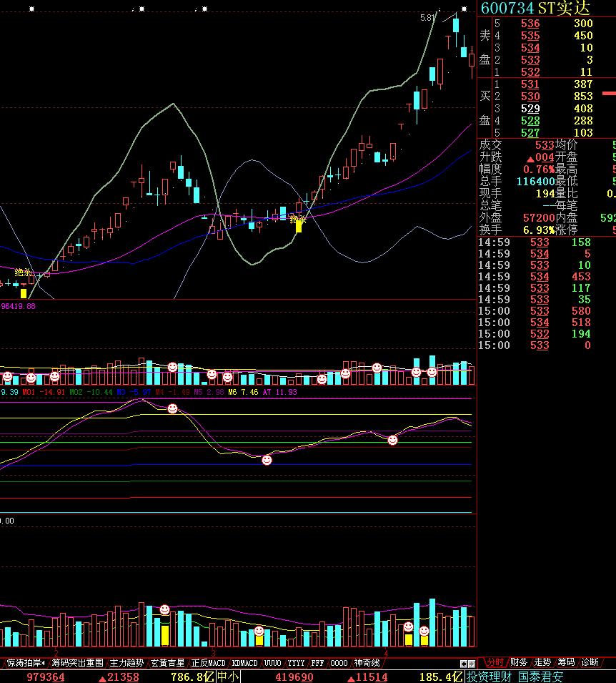Click the 国泰君安 link in status bar
The height and width of the screenshot is (683, 616).
click(540, 677)
